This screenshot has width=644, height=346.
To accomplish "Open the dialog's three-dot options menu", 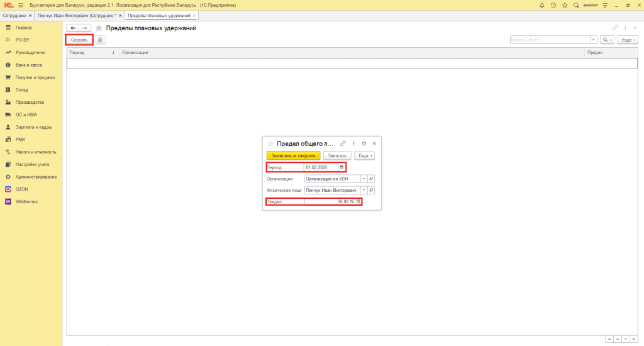I will (x=353, y=143).
